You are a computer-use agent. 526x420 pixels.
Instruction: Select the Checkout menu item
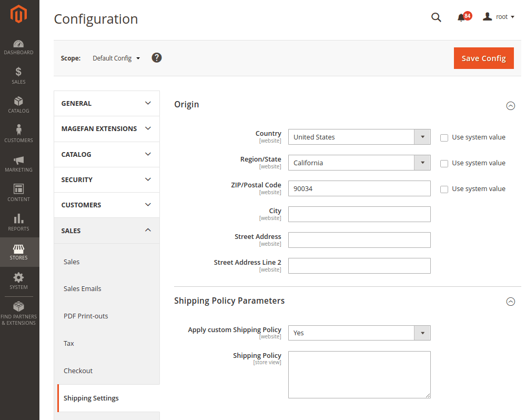(x=78, y=371)
